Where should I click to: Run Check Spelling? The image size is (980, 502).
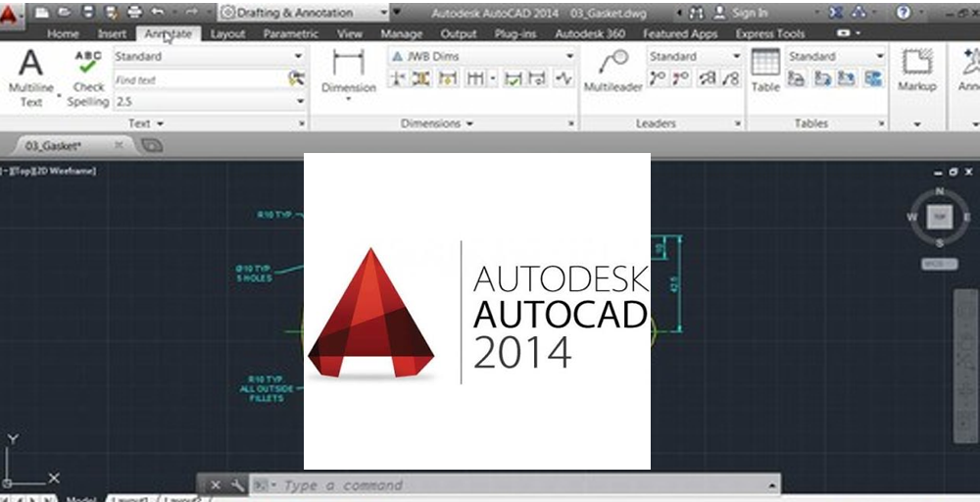[x=88, y=78]
